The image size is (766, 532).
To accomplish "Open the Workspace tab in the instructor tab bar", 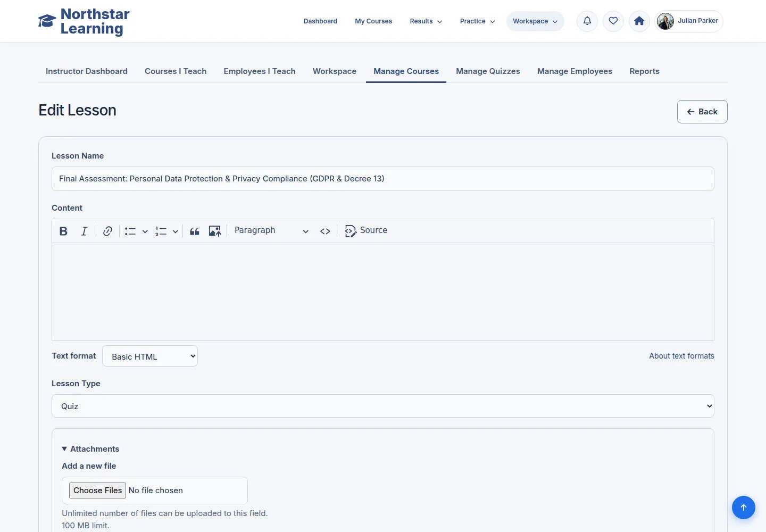I will [335, 71].
